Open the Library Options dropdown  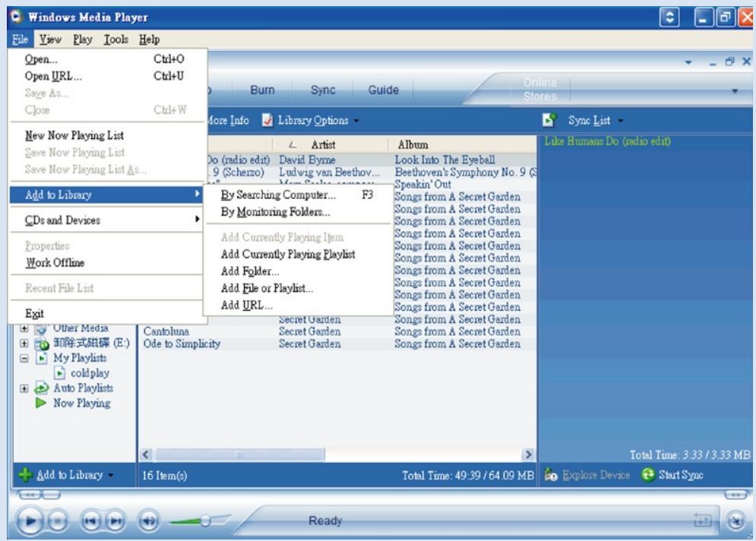(312, 120)
